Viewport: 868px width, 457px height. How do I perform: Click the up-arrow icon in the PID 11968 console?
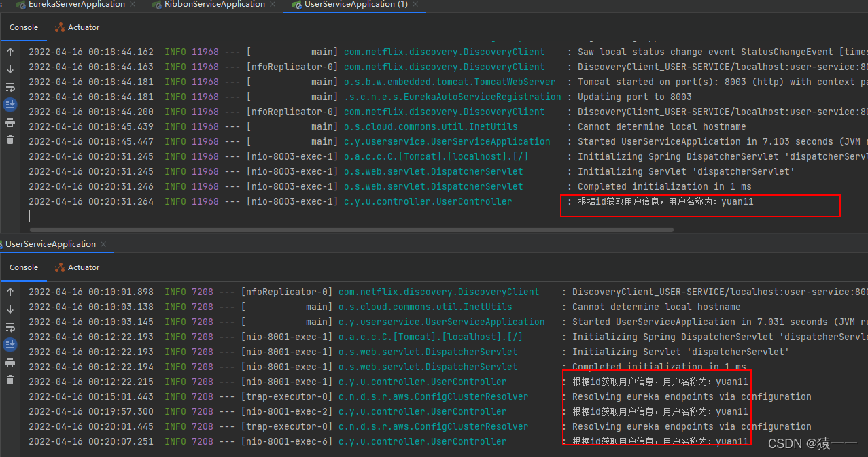pos(10,52)
